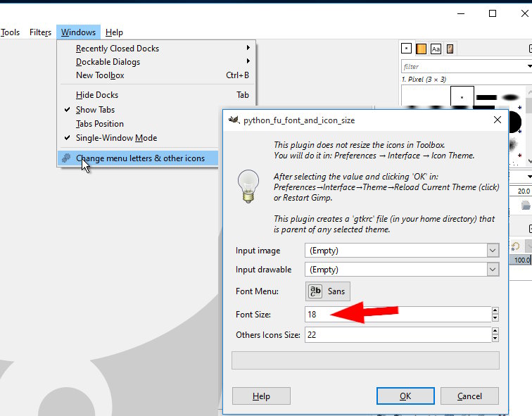
Task: Click the gear icon beside Change menu letters
Action: 66,158
